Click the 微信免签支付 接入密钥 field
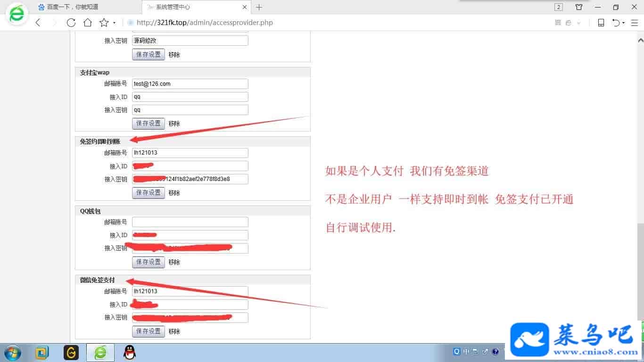This screenshot has width=644, height=362. (190, 318)
